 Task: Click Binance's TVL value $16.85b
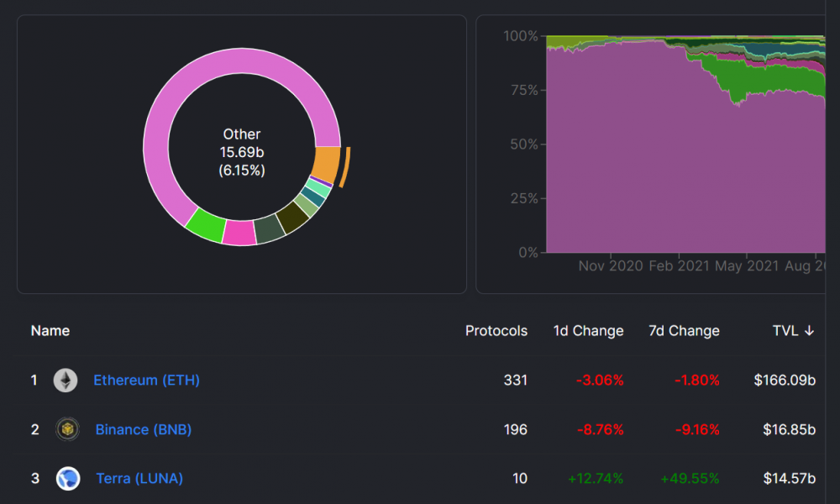(x=789, y=429)
